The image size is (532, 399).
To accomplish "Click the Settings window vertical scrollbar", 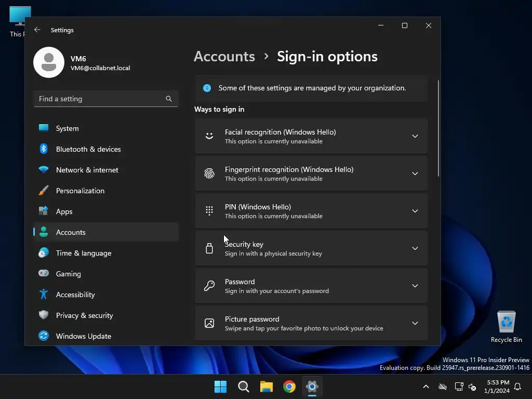I will coord(438,128).
